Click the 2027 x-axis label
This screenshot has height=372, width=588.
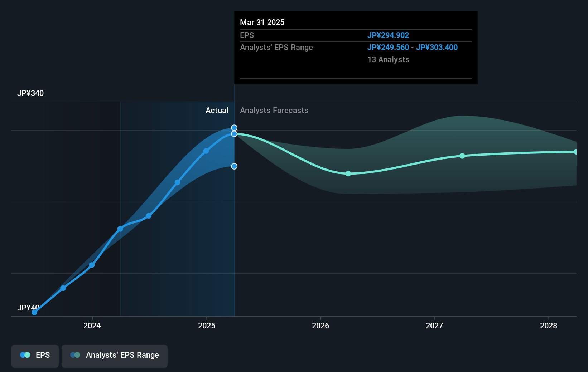(434, 325)
